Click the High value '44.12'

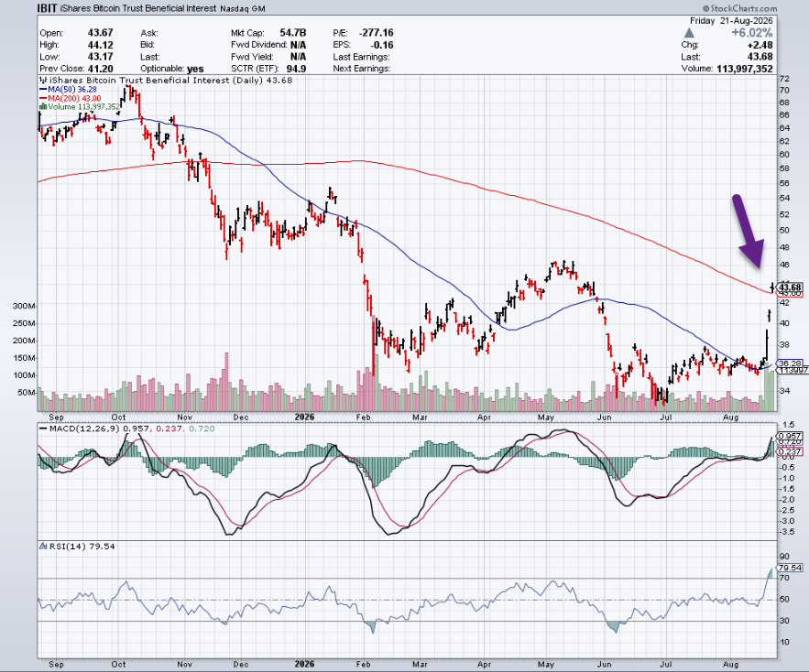point(100,45)
